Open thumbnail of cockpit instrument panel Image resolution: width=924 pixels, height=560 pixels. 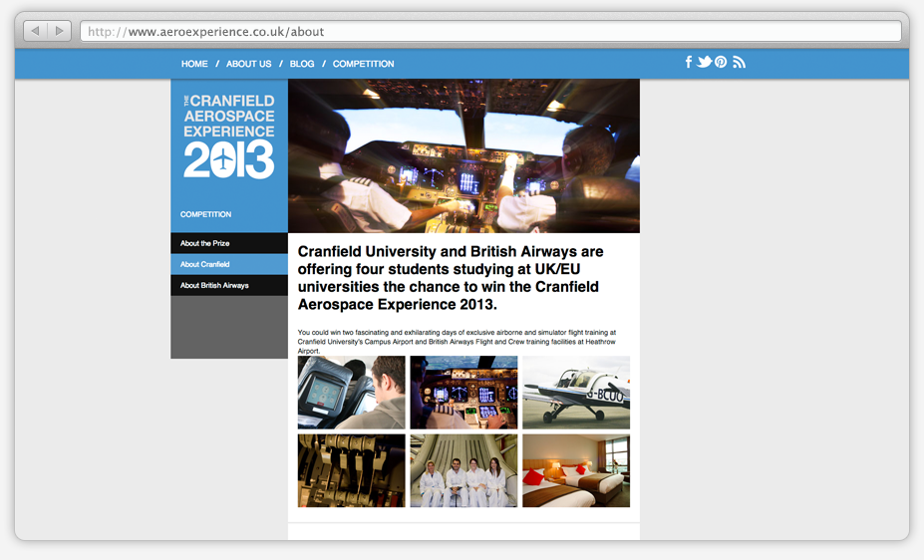[463, 393]
